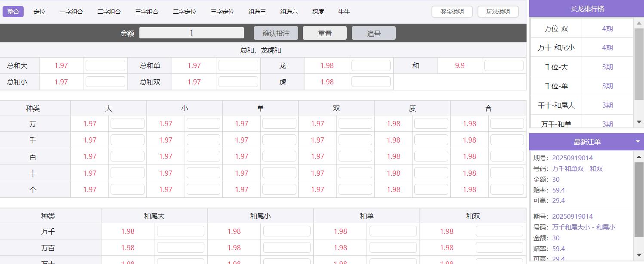Open the 牛牛 play mode tab
644x264 pixels.
click(x=344, y=12)
